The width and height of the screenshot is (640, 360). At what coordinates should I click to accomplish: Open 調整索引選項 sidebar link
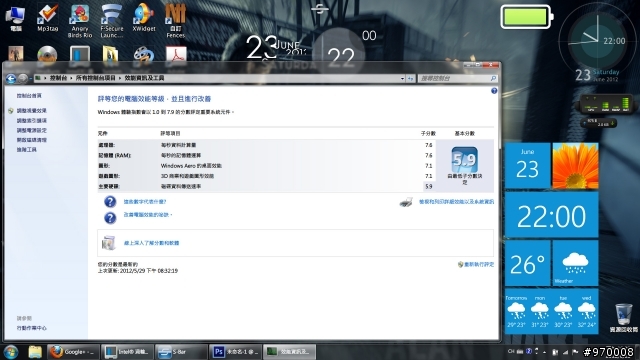[x=31, y=120]
